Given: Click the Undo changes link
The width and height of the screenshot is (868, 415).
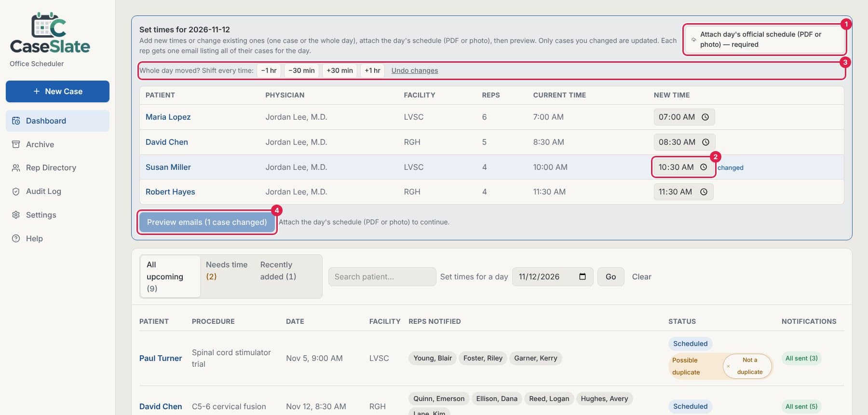Looking at the screenshot, I should pos(415,70).
